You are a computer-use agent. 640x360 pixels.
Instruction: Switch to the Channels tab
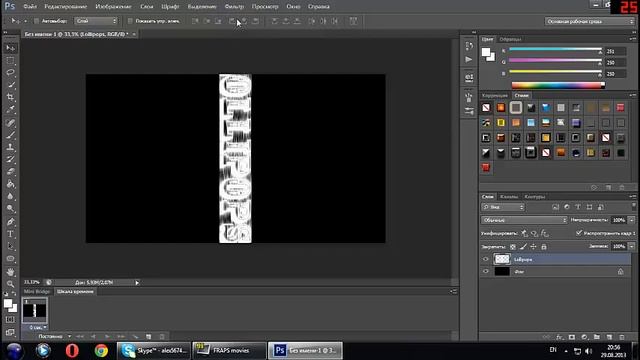[509, 197]
